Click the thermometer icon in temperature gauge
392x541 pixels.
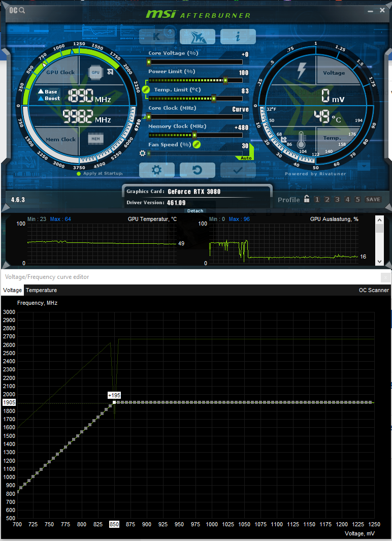301,140
